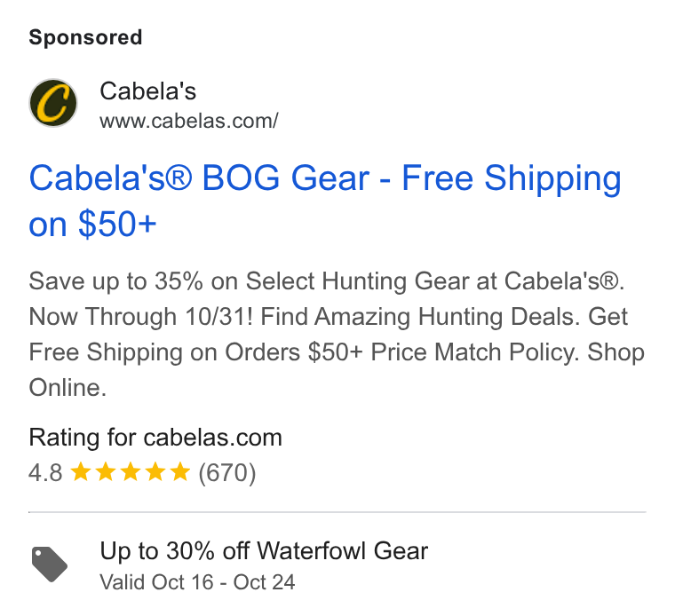
Task: Click the 4.8 rating score
Action: (45, 472)
